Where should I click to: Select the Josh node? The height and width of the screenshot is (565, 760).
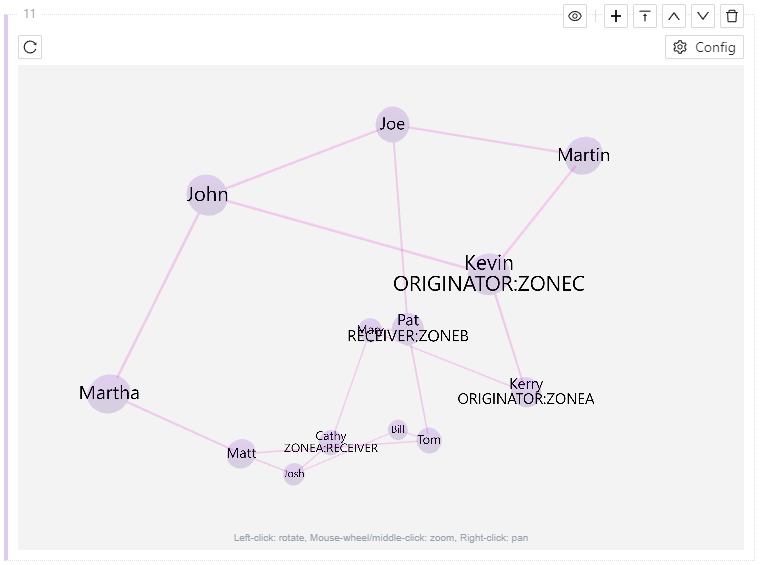point(294,474)
